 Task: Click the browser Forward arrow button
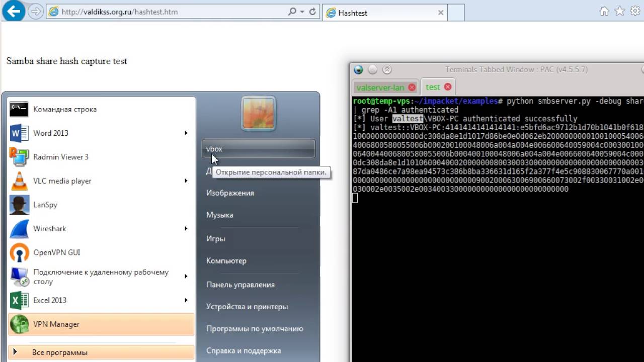(x=36, y=12)
